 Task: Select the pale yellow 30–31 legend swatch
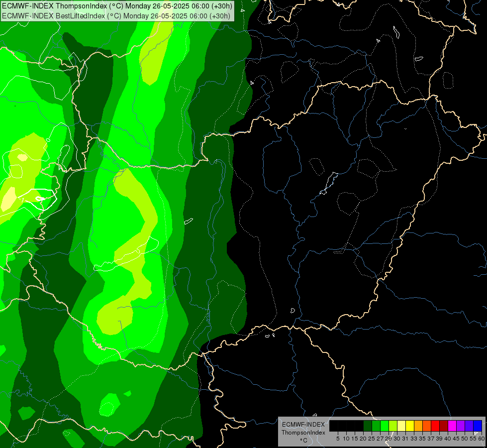coord(401,426)
